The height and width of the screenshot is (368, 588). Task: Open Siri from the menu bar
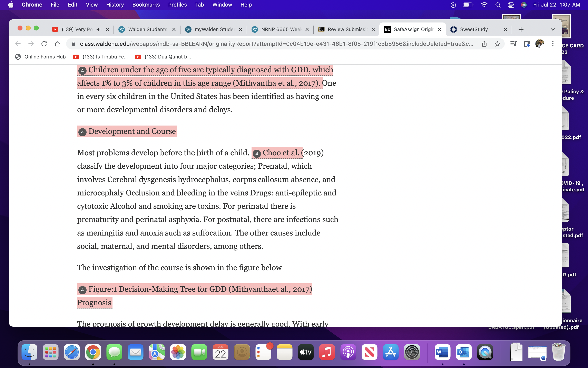(524, 5)
